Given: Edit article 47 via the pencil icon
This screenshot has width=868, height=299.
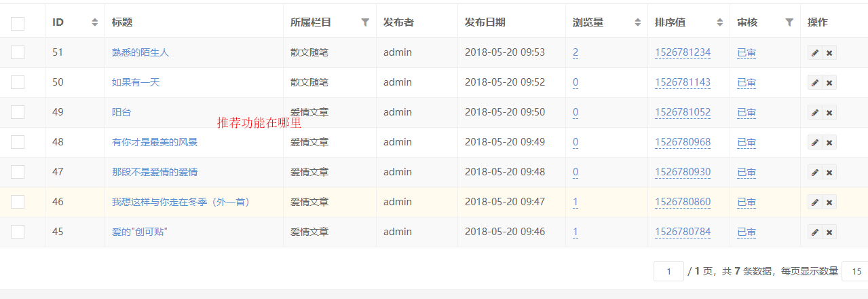Looking at the screenshot, I should click(x=815, y=172).
